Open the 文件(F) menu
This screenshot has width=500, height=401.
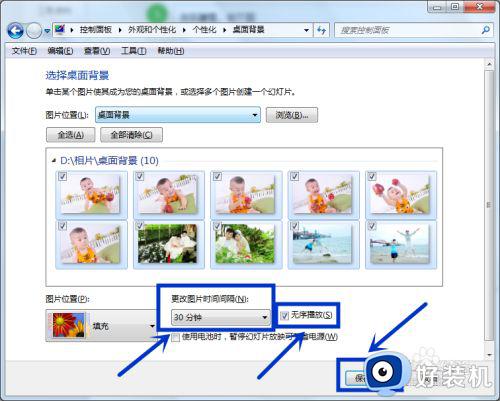point(24,51)
